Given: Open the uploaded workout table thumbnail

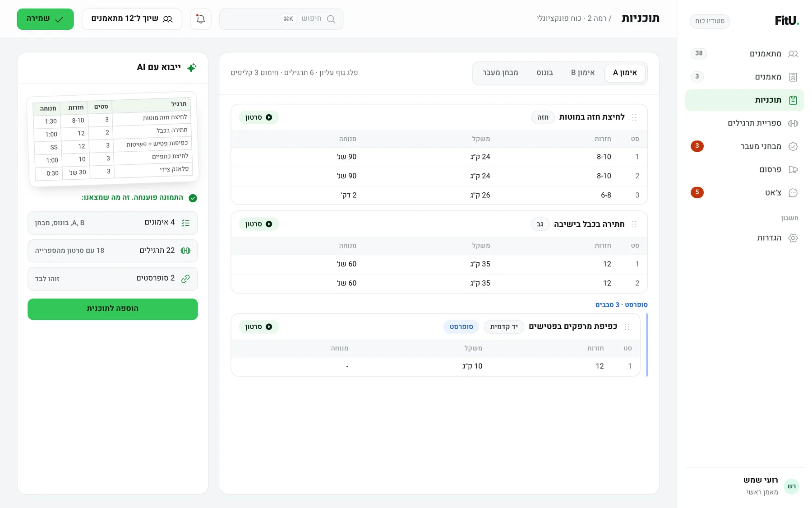Looking at the screenshot, I should (x=113, y=139).
